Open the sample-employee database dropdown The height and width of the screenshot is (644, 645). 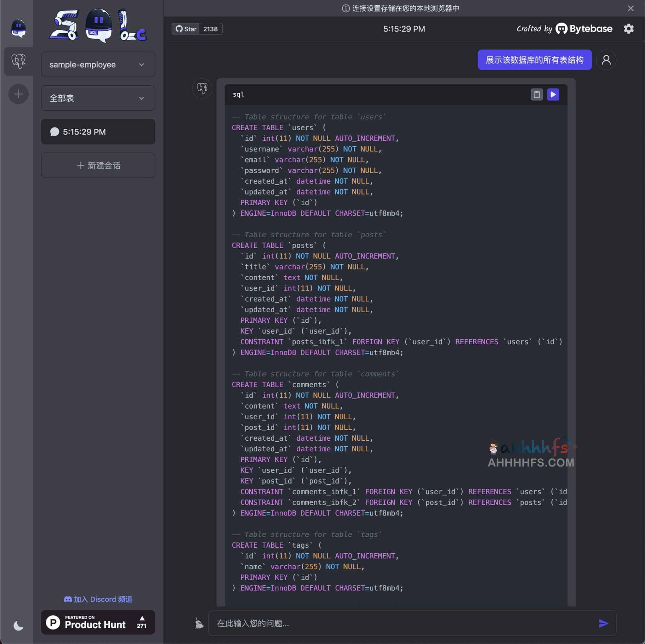[x=98, y=65]
